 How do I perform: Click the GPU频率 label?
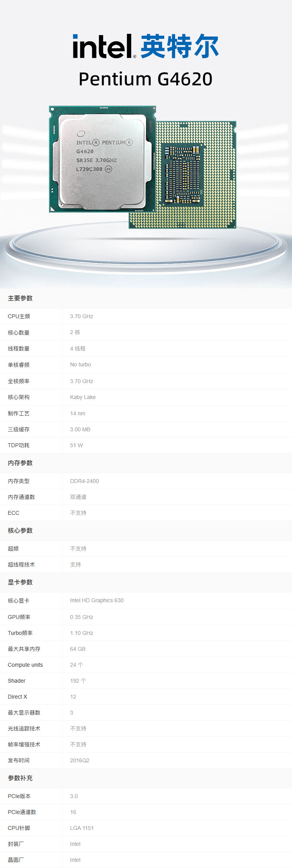click(x=19, y=617)
